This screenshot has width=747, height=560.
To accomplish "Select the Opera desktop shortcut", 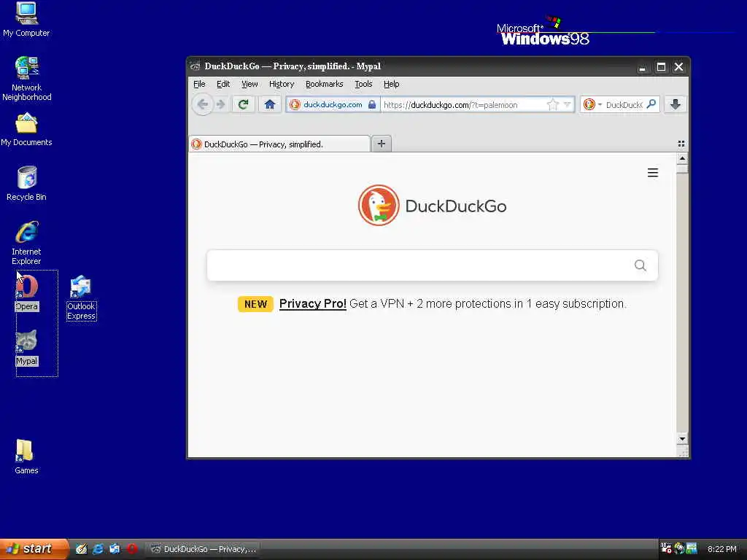I will click(x=27, y=293).
